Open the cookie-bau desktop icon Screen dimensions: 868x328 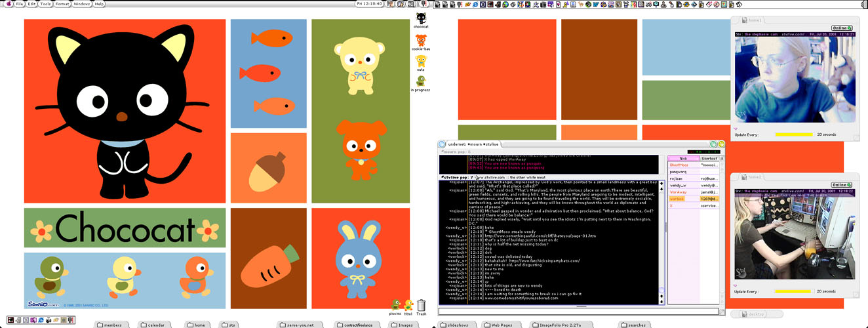pos(421,40)
